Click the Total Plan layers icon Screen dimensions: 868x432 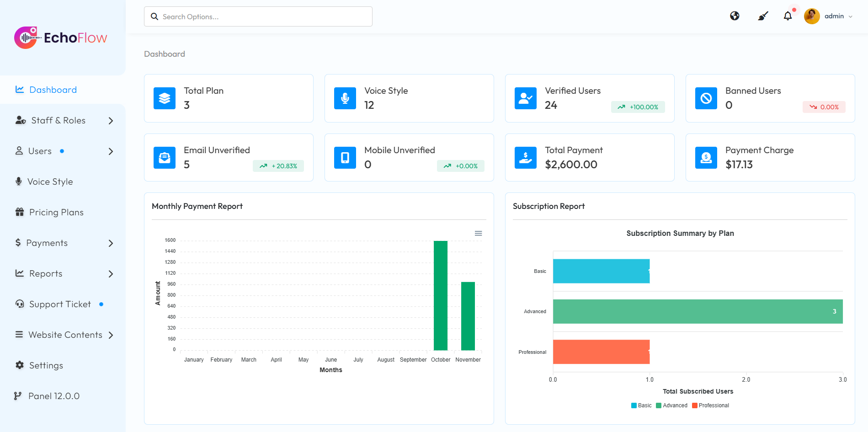coord(165,98)
